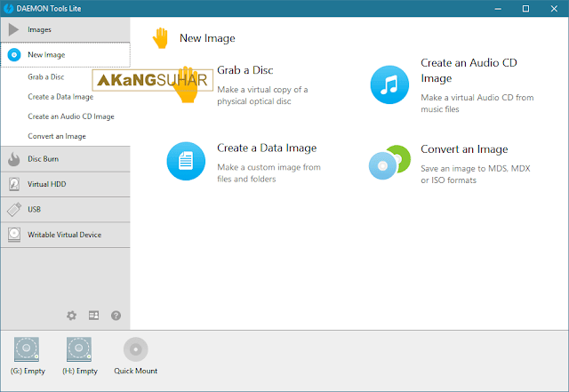
Task: Choose Create a Data Image in sidebar submenu
Action: [60, 97]
